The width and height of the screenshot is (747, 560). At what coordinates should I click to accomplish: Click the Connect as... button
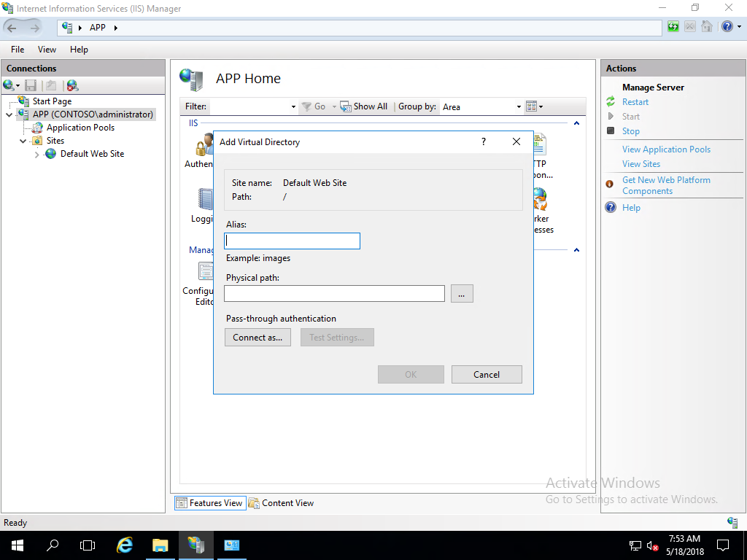258,338
